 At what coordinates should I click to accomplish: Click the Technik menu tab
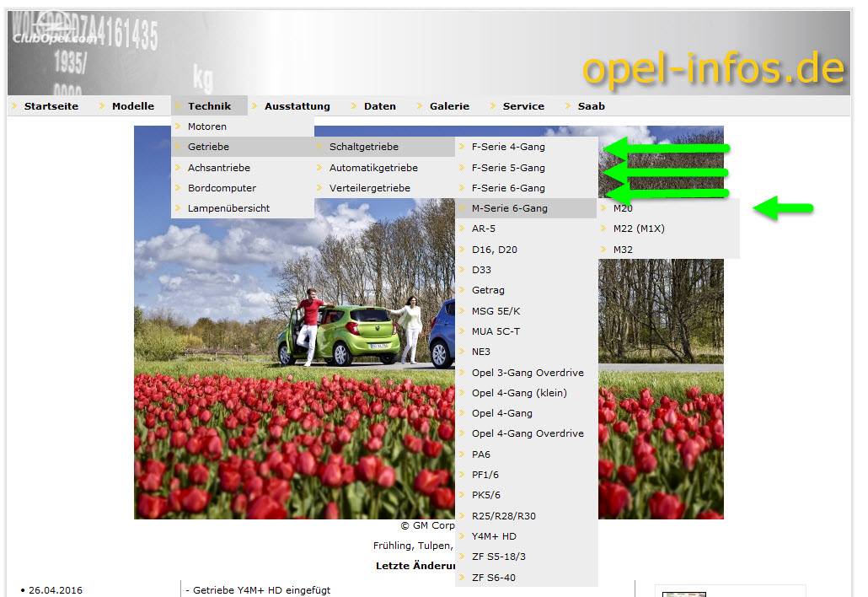[209, 105]
